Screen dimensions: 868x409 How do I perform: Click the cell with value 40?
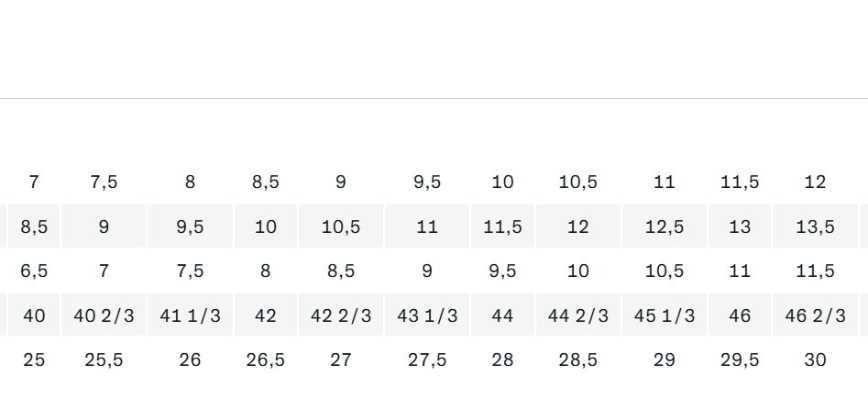[34, 315]
